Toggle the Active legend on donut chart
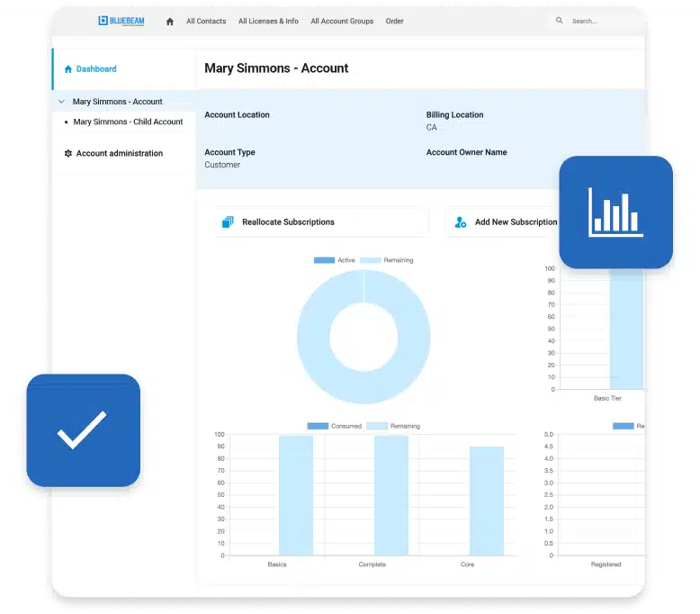Image resolution: width=700 pixels, height=614 pixels. (335, 260)
